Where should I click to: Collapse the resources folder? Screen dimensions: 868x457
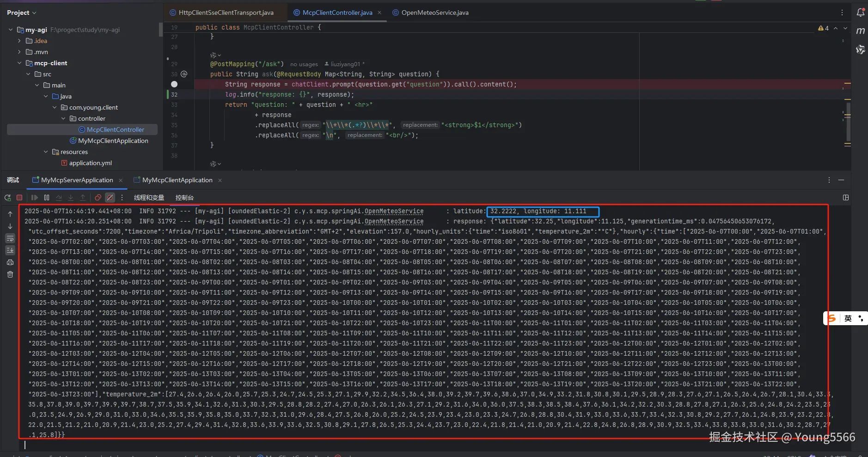coord(46,152)
